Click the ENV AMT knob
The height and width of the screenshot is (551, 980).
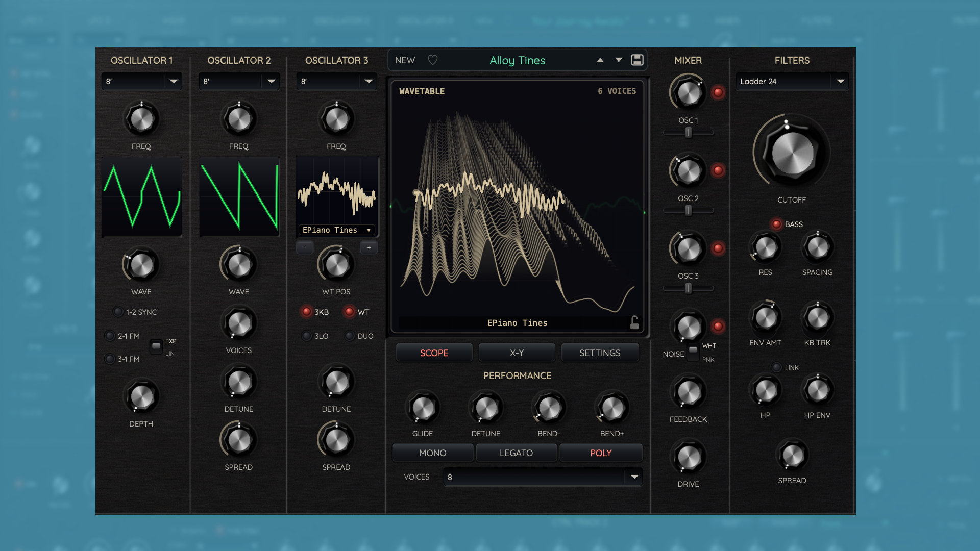(765, 318)
